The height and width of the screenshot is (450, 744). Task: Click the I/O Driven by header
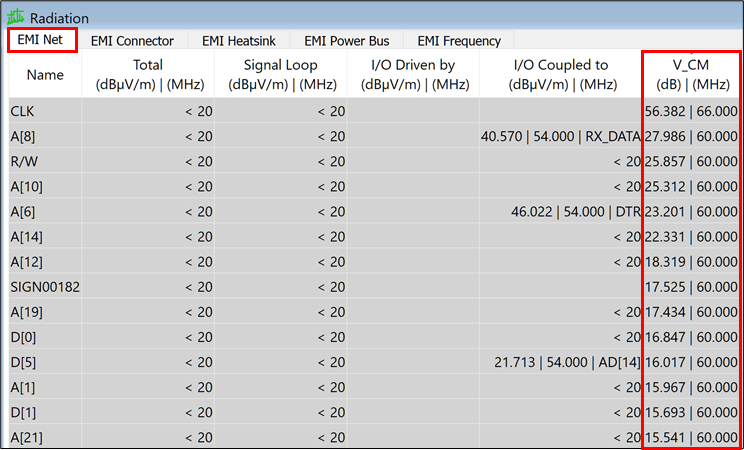412,75
